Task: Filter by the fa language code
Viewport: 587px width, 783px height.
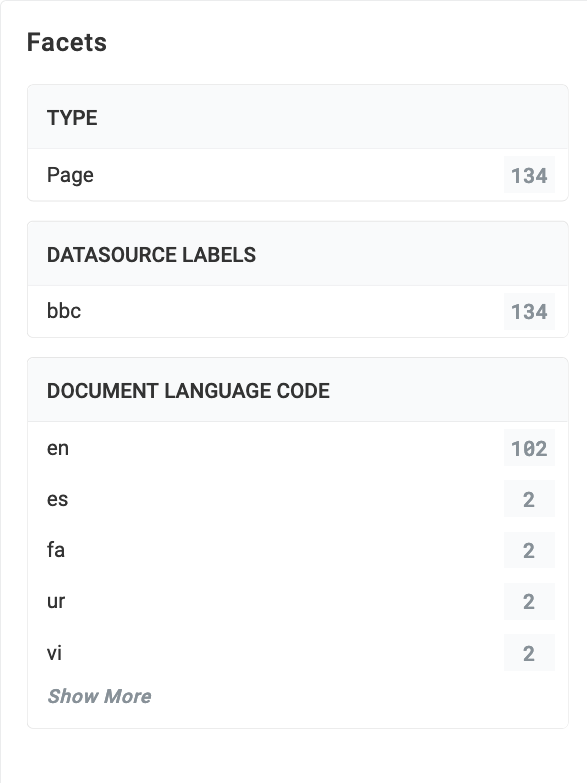Action: point(56,550)
